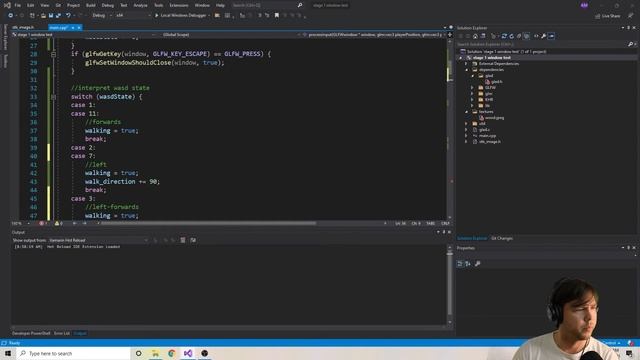Click the error count indicator below editor
Image resolution: width=640 pixels, height=360 pixels.
pos(43,224)
